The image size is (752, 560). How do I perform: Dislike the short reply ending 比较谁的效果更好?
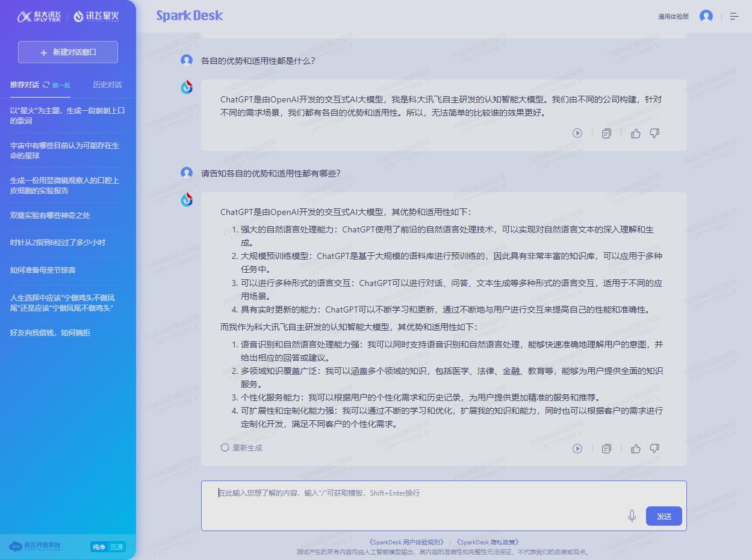point(654,133)
